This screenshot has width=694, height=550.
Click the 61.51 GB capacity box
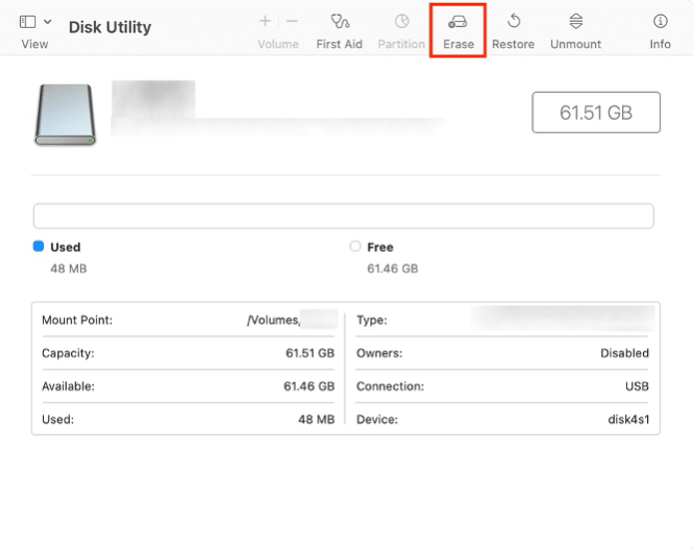coord(596,112)
